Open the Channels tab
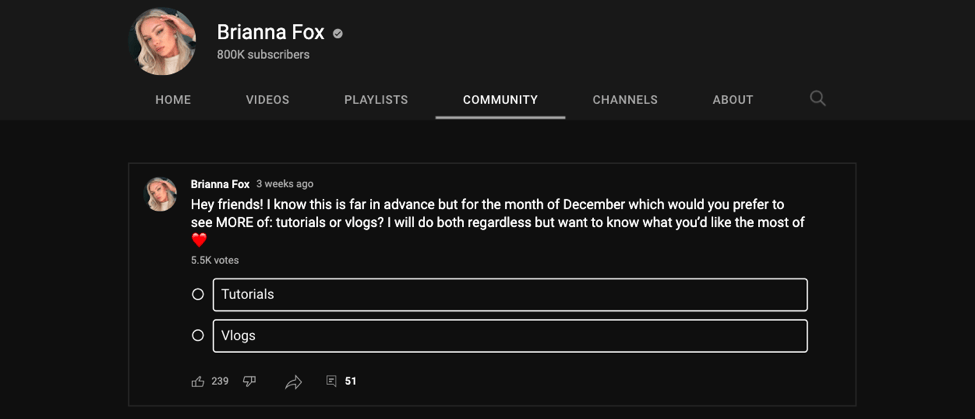 625,100
